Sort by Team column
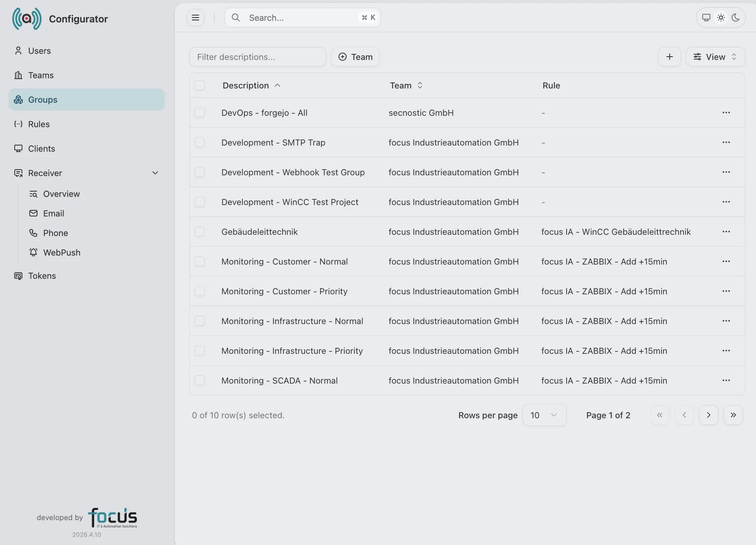The image size is (756, 545). [406, 85]
